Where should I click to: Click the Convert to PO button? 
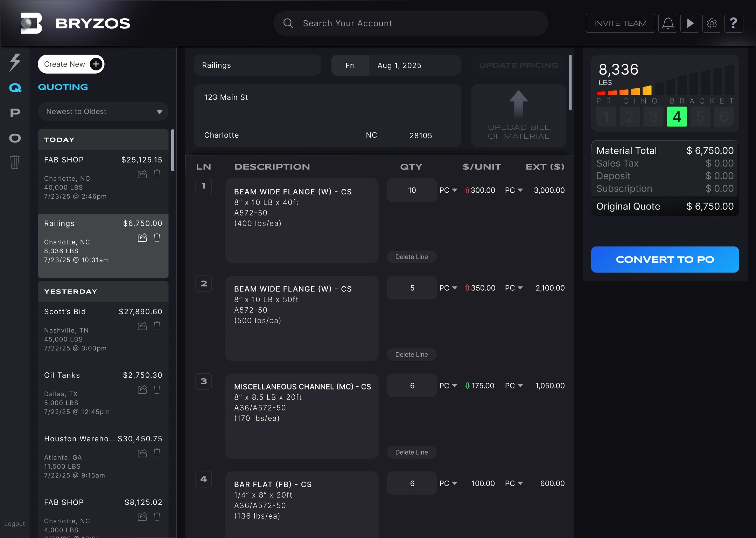(665, 260)
